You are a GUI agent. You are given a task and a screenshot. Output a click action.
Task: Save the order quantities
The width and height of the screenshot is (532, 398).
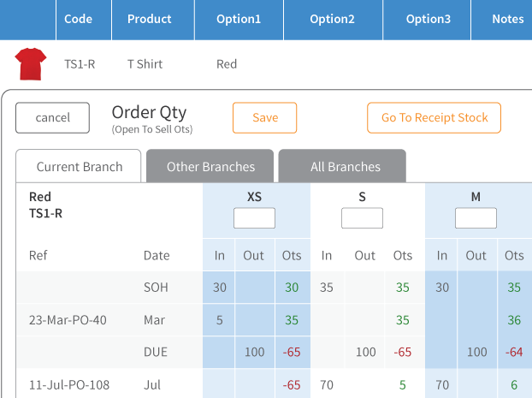264,118
